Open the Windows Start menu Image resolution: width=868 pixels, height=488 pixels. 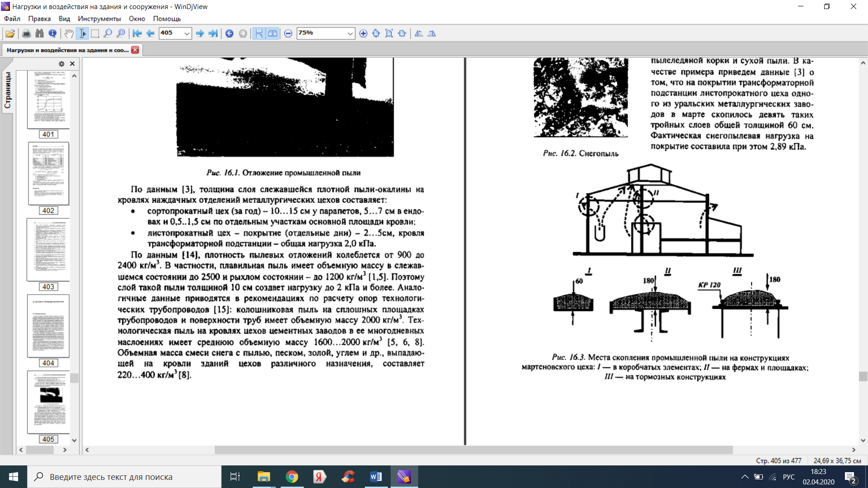pos(14,477)
